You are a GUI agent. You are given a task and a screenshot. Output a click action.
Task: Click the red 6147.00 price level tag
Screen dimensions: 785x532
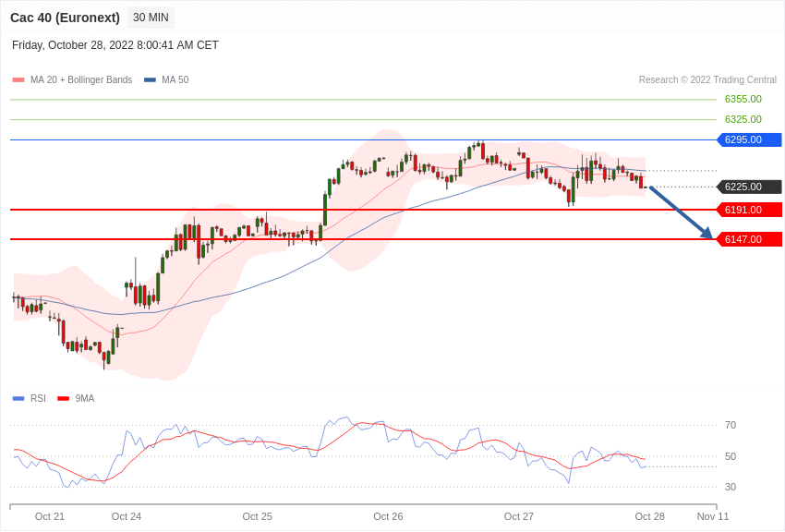(x=749, y=239)
